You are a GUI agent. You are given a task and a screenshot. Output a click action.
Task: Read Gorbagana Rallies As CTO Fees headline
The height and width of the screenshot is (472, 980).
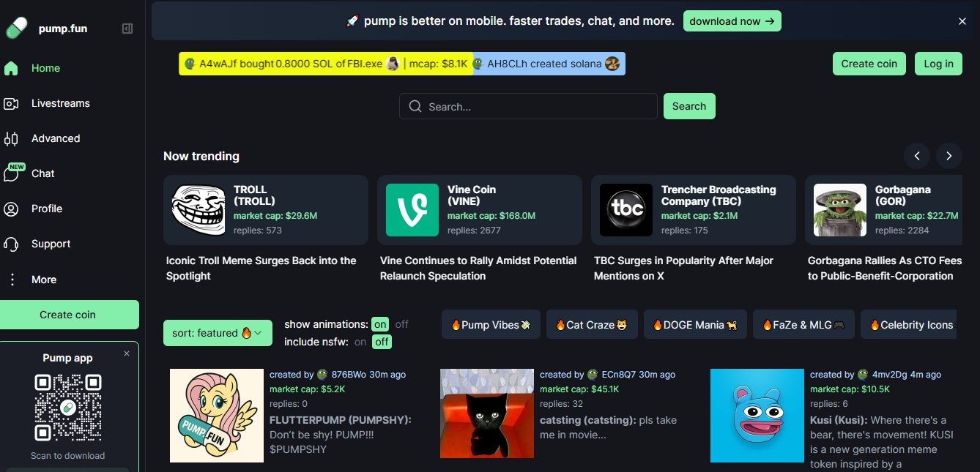(885, 269)
